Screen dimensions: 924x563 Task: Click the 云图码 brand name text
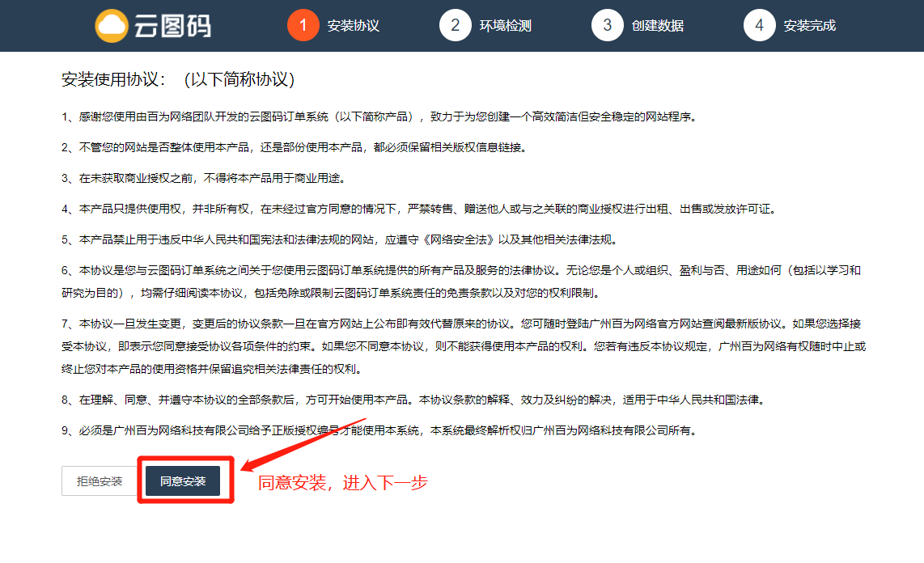point(172,26)
